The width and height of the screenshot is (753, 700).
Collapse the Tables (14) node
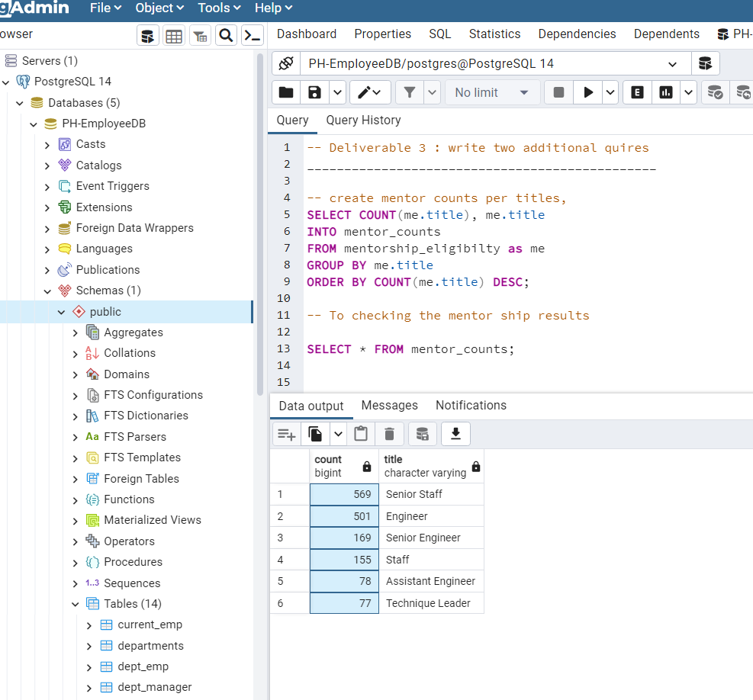tap(75, 604)
